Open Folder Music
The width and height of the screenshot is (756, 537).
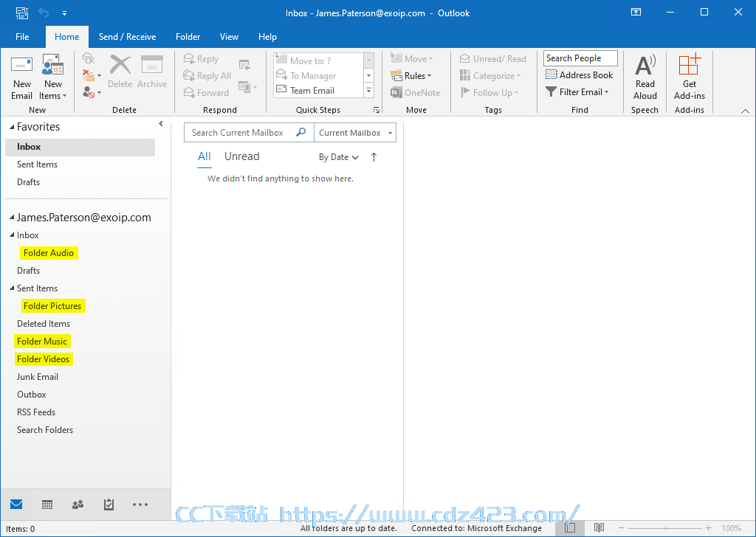click(x=42, y=342)
